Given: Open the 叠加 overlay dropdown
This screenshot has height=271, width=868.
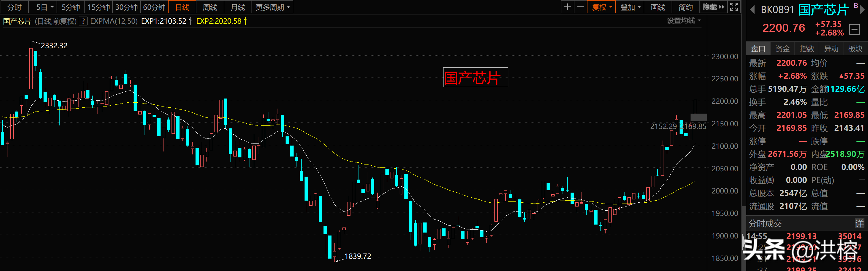Looking at the screenshot, I should point(630,7).
